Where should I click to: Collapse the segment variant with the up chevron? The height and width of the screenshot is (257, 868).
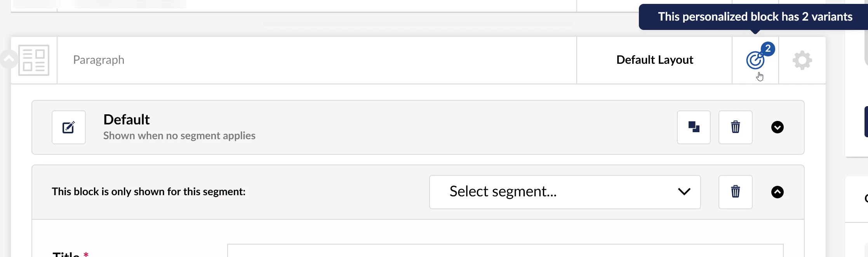tap(777, 192)
